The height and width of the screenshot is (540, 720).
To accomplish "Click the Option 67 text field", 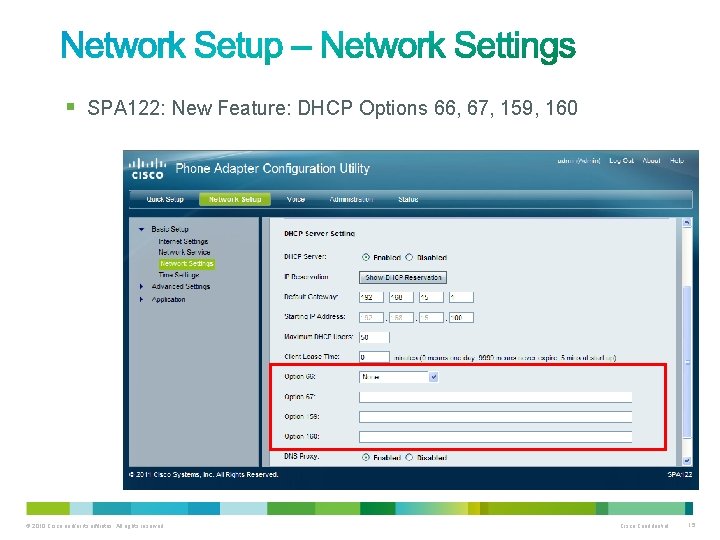I will point(495,397).
